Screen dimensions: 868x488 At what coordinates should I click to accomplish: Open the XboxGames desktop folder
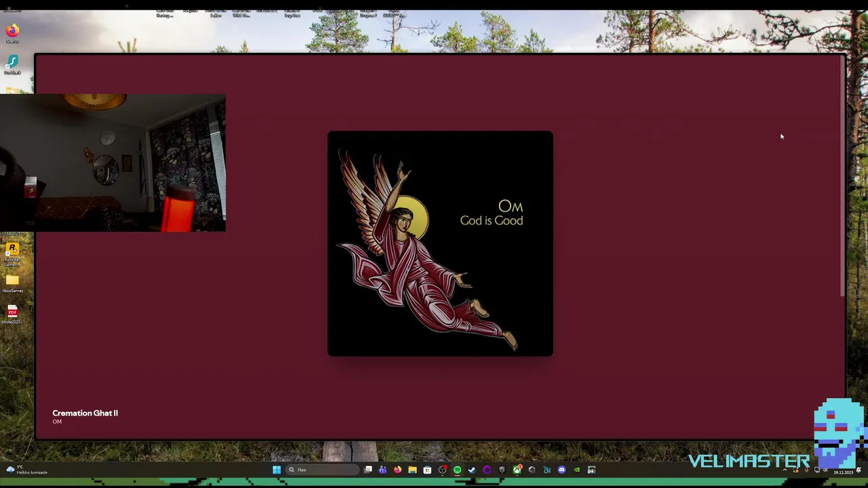tap(12, 283)
